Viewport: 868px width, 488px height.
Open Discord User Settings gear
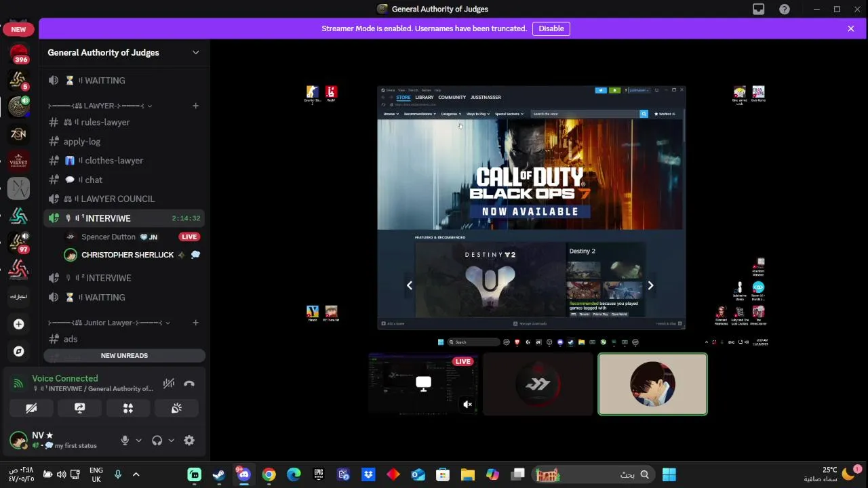tap(189, 441)
